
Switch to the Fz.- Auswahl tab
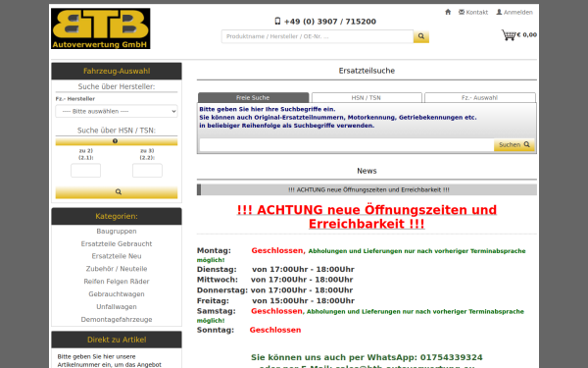click(x=479, y=97)
